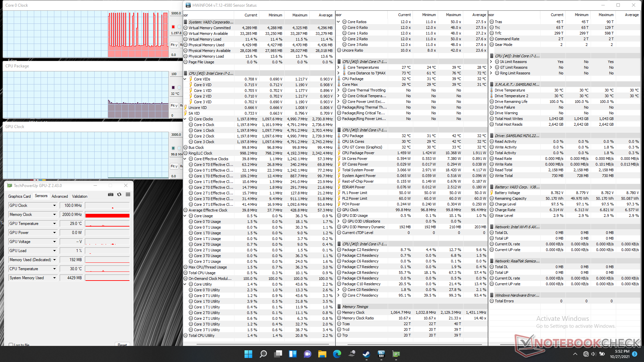Click dark purple color swatch in CPU Package graph
The width and height of the screenshot is (644, 362).
pyautogui.click(x=173, y=87)
